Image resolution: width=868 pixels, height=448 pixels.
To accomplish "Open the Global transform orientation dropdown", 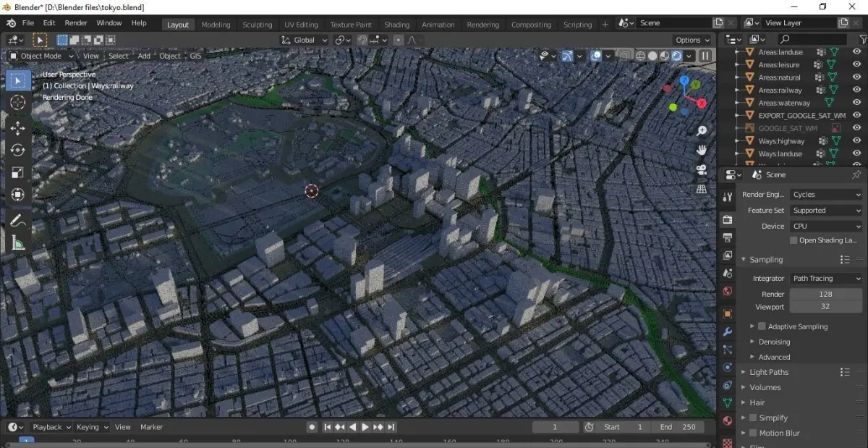I will coord(305,40).
